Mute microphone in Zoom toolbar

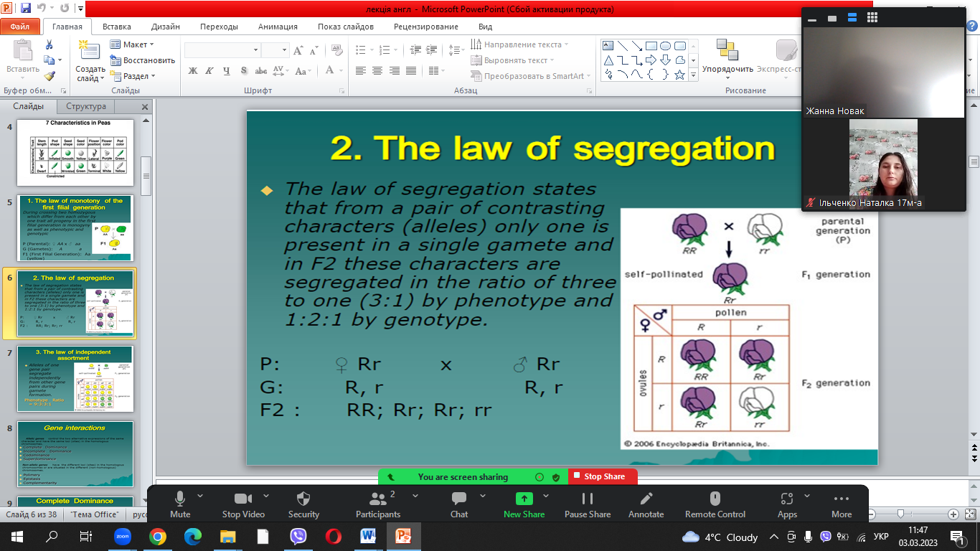pyautogui.click(x=180, y=504)
